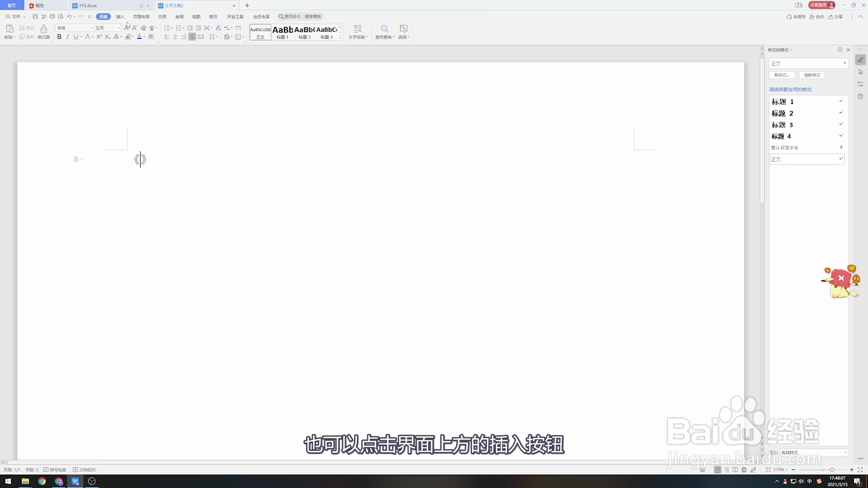Screen dimensions: 868x488
Task: Click the Clear Format button
Action: tap(812, 75)
